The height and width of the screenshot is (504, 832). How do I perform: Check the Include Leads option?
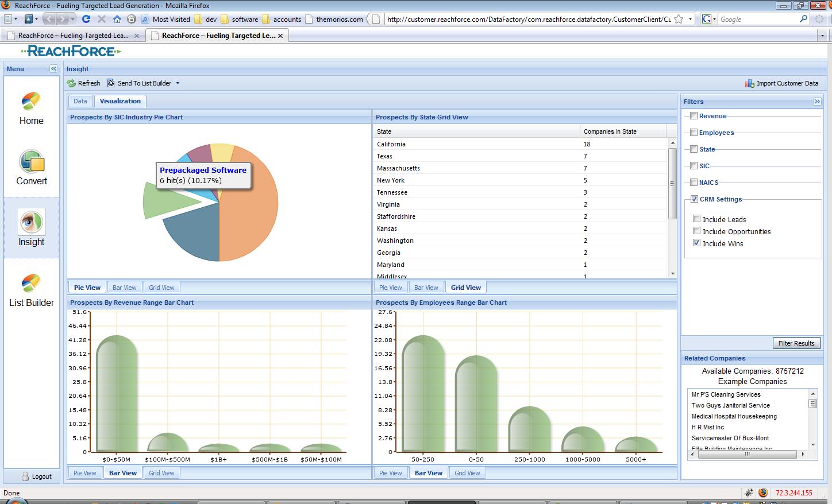696,219
